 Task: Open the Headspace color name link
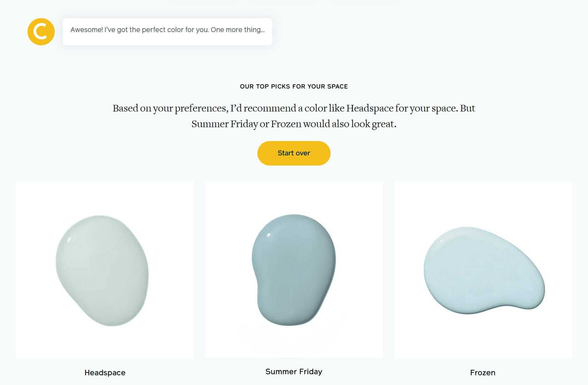pos(105,373)
